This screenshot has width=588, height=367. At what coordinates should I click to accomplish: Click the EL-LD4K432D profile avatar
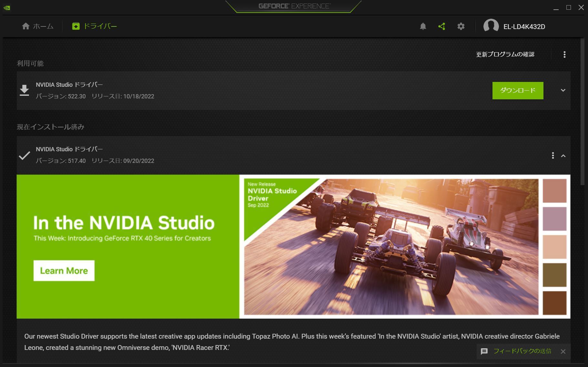pyautogui.click(x=491, y=26)
